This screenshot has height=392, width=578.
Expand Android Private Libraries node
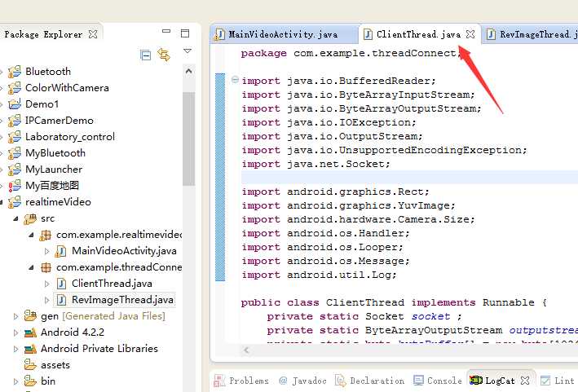click(15, 349)
